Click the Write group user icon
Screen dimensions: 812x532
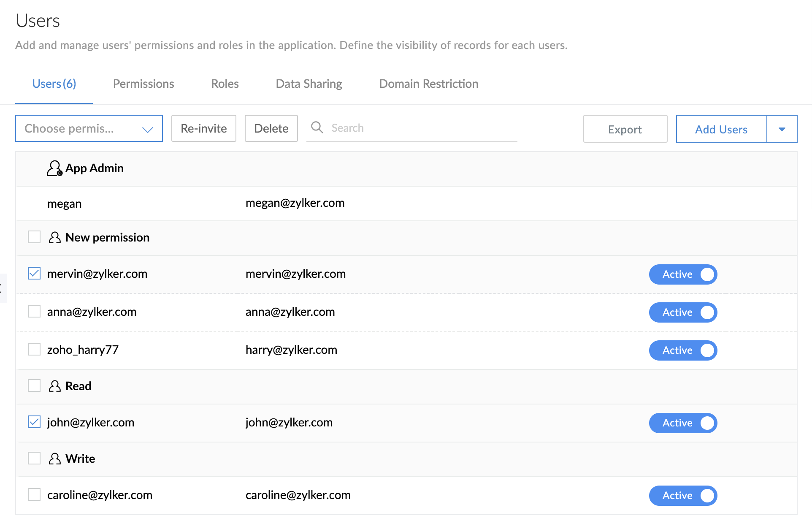pyautogui.click(x=54, y=459)
